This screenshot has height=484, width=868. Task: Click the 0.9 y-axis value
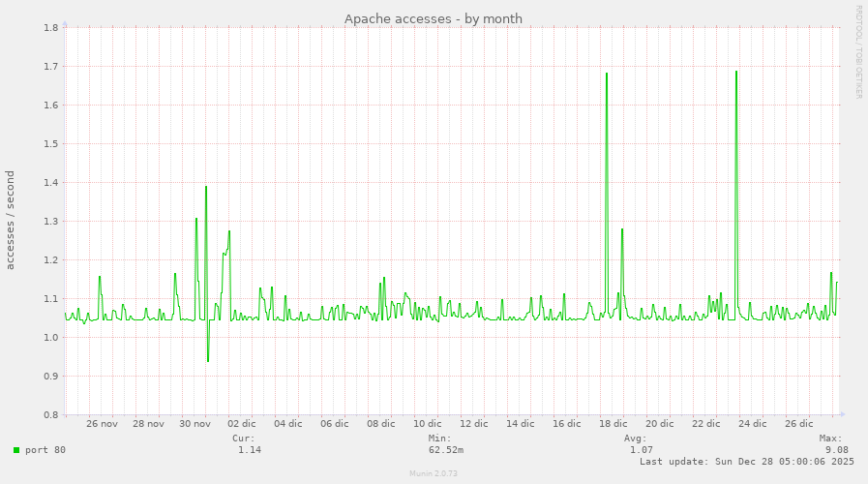click(51, 377)
